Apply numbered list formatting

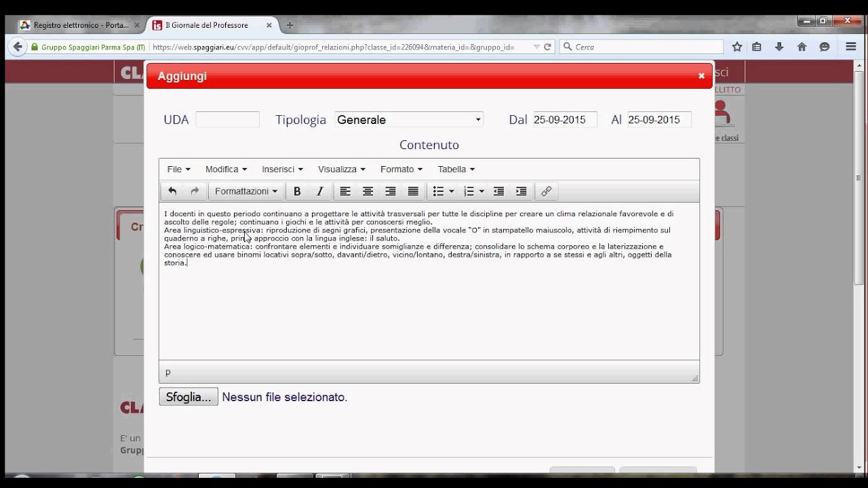pos(469,191)
